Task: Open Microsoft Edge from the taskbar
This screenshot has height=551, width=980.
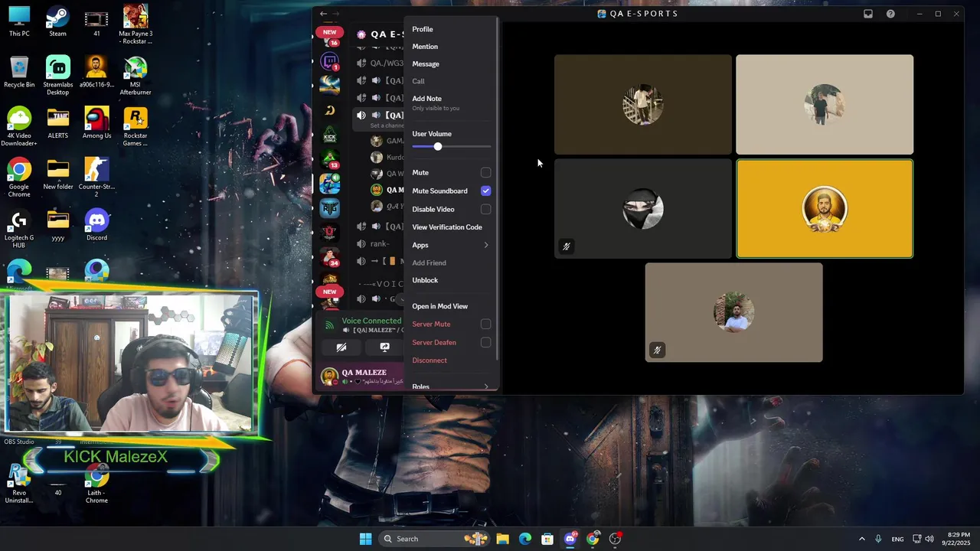Action: pos(524,539)
